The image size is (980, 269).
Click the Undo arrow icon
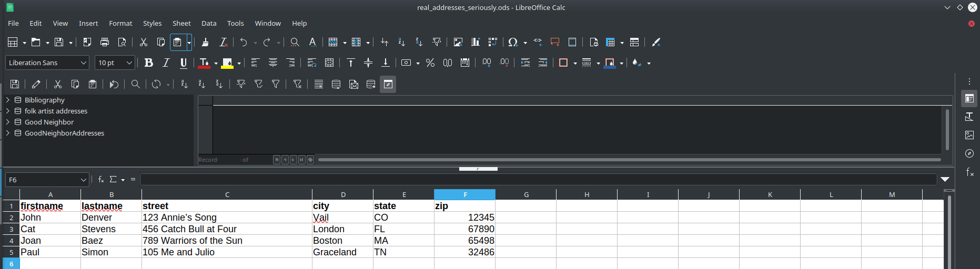[244, 42]
